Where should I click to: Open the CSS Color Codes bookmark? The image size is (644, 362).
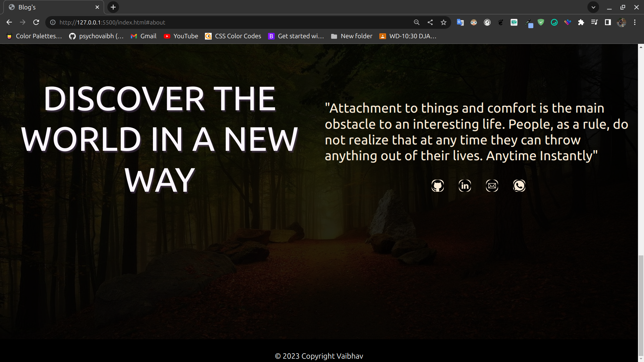(x=233, y=36)
